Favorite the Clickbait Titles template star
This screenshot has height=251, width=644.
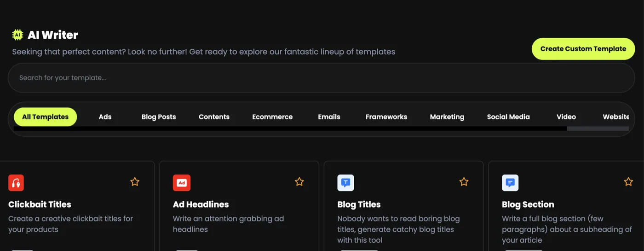[x=135, y=181]
